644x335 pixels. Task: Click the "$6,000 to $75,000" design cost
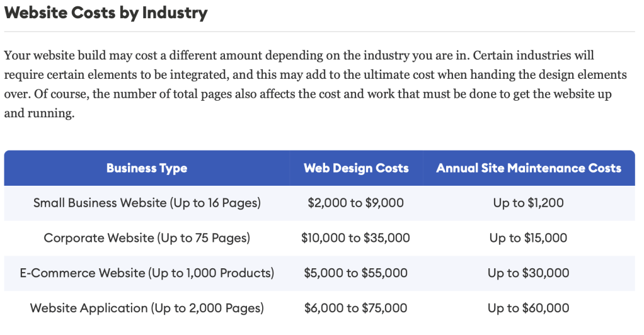click(x=356, y=308)
